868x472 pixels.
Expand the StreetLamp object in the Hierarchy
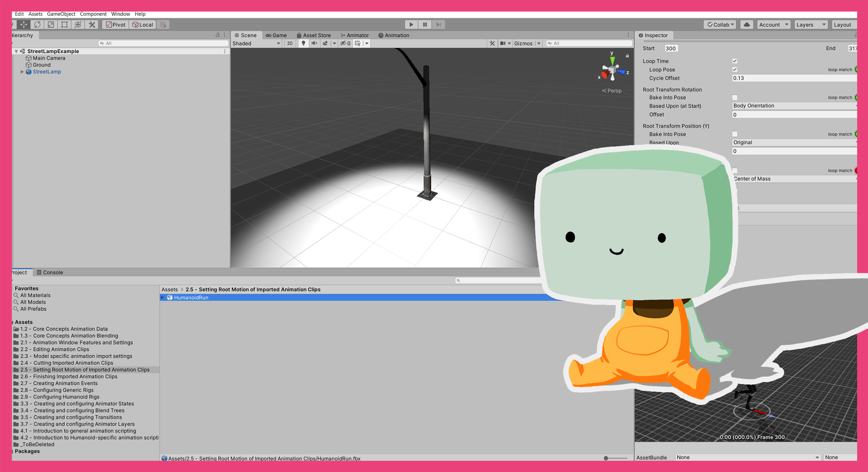[x=22, y=72]
